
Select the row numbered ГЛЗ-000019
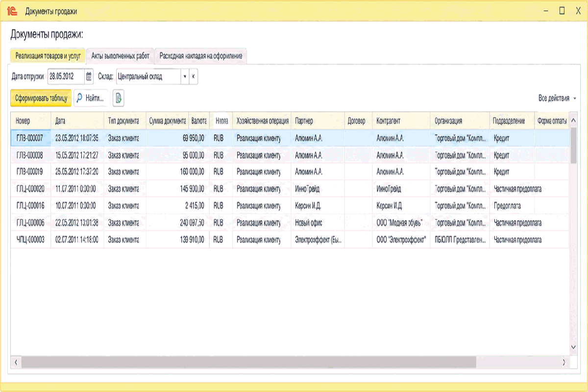pyautogui.click(x=290, y=172)
